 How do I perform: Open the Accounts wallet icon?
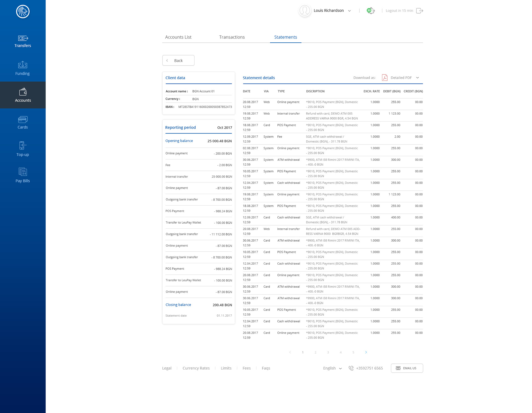[x=23, y=92]
